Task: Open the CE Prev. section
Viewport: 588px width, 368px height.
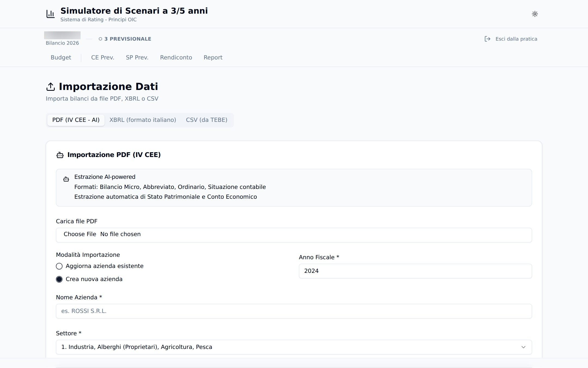Action: click(103, 58)
